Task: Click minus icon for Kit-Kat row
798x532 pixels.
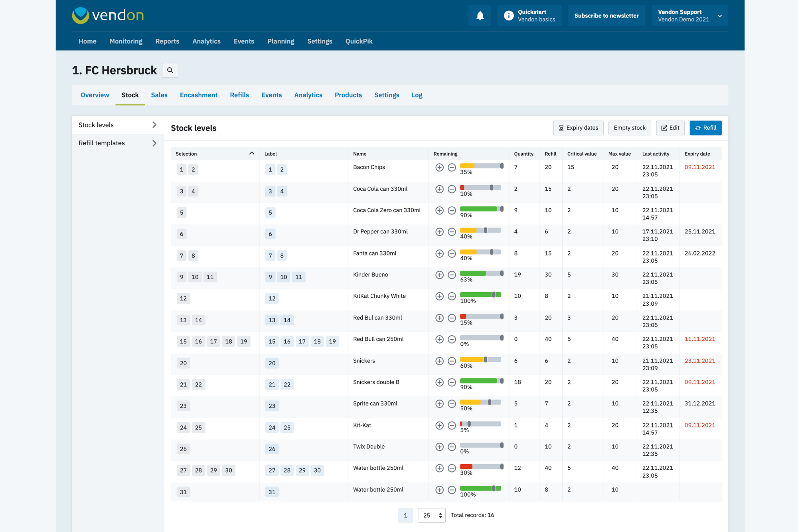Action: pyautogui.click(x=452, y=425)
